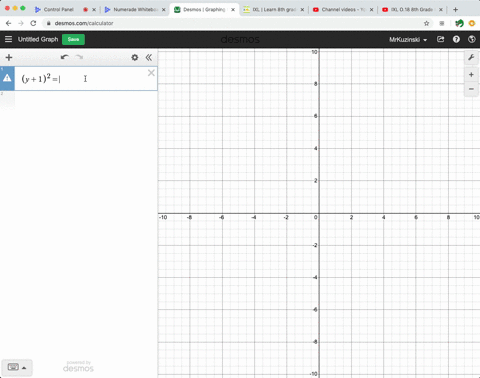480x378 pixels.
Task: Click the 'powered by desmos' logo link
Action: click(x=78, y=366)
